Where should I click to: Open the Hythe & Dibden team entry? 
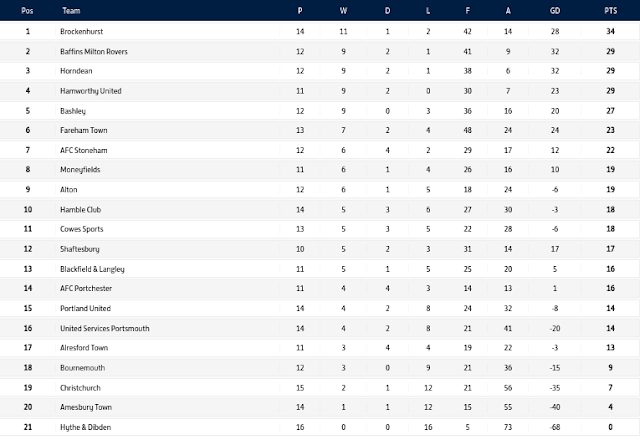point(85,427)
